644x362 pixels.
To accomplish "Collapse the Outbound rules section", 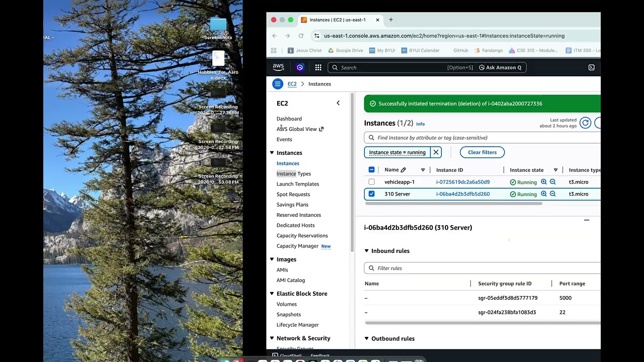I will [x=366, y=338].
